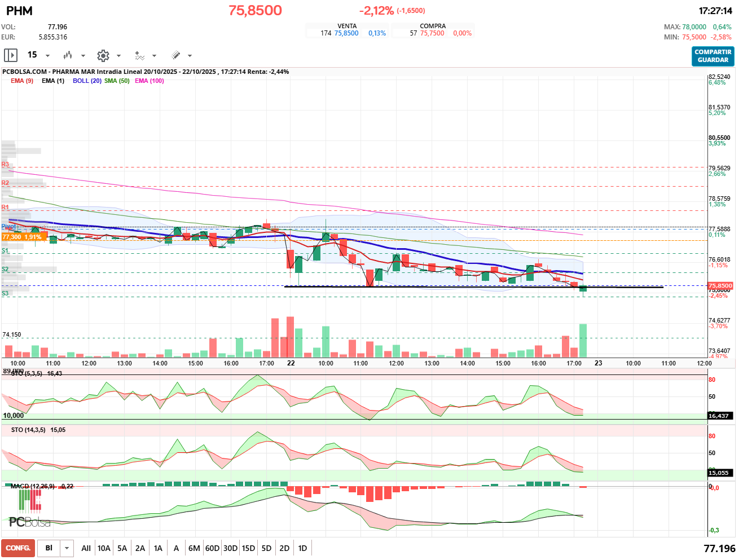This screenshot has width=743, height=560.
Task: Switch to the 5D time range
Action: coord(266,548)
